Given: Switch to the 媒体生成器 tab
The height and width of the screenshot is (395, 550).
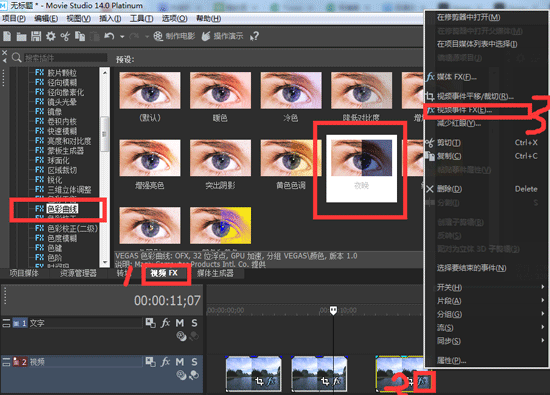Looking at the screenshot, I should point(215,273).
